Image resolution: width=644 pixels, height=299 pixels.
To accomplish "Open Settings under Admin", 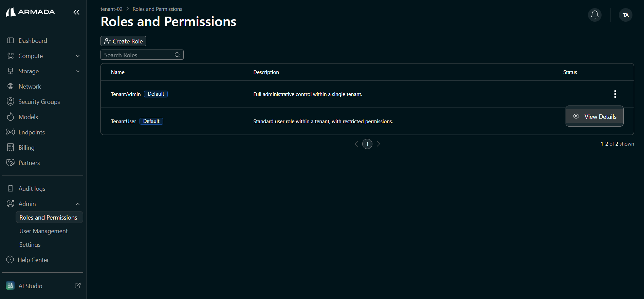I will point(30,245).
